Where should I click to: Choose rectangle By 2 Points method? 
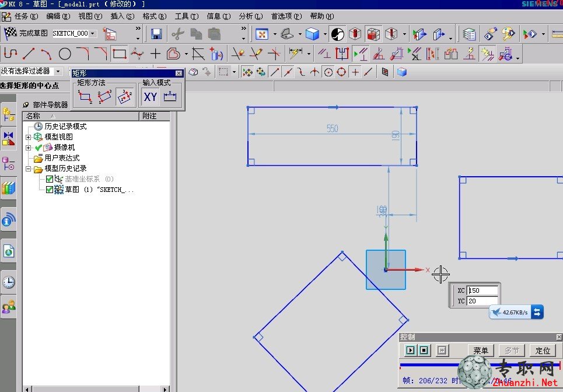85,97
